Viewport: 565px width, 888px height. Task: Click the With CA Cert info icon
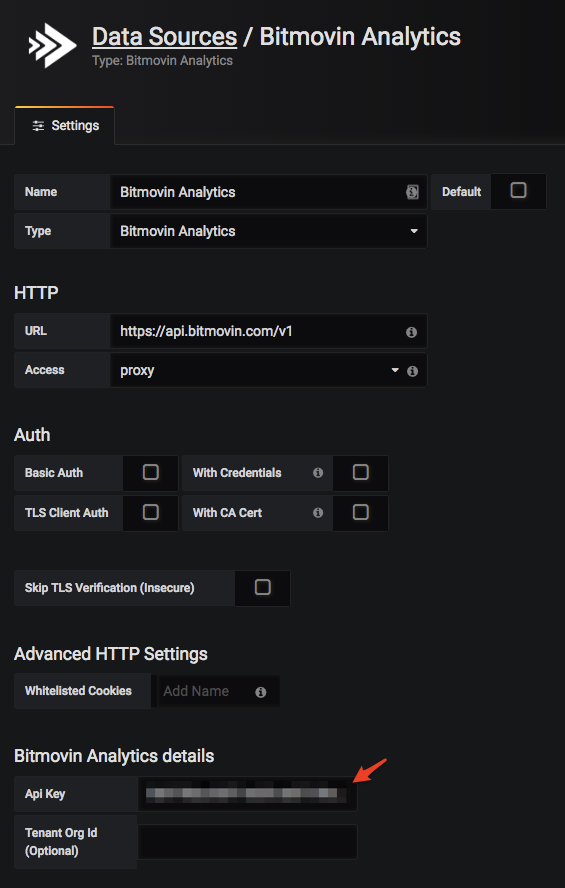point(318,513)
